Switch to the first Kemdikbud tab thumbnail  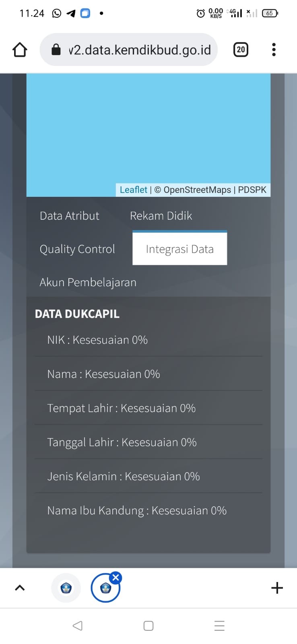tap(66, 588)
